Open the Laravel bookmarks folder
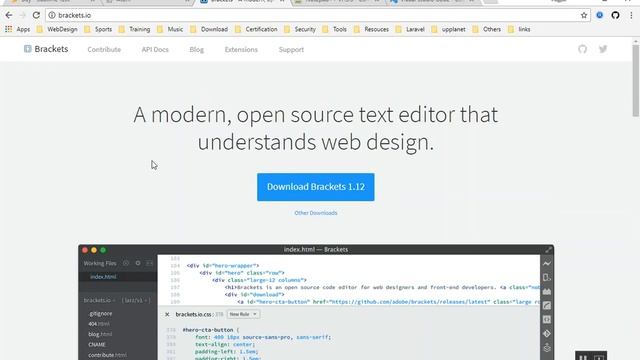Image resolution: width=640 pixels, height=360 pixels. click(410, 29)
